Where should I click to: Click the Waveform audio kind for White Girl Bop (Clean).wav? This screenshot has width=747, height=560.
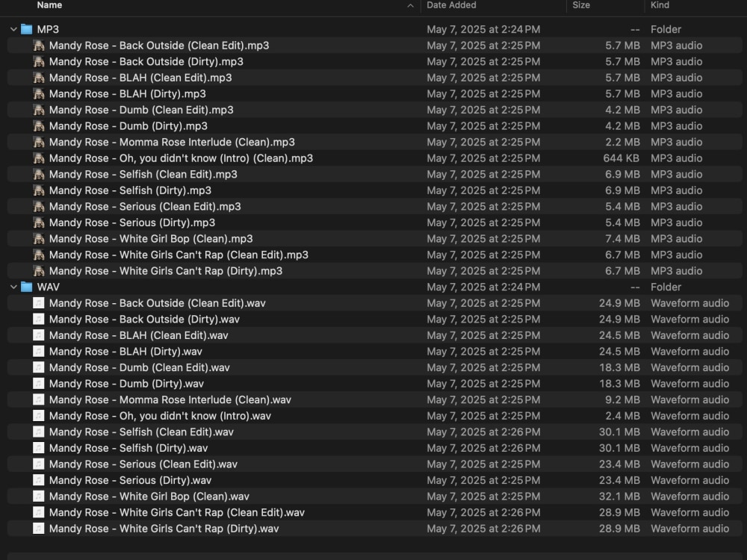pyautogui.click(x=689, y=497)
